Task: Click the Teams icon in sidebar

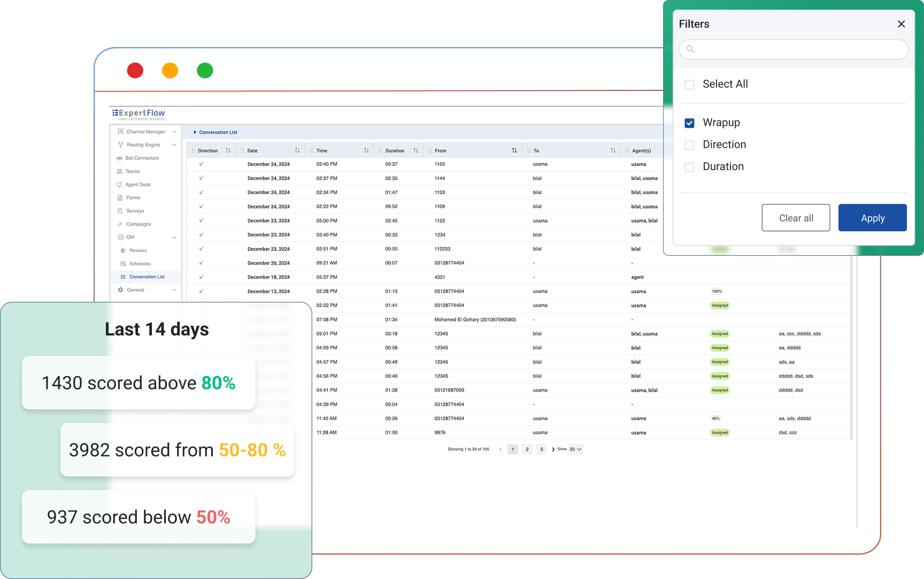Action: (x=120, y=172)
